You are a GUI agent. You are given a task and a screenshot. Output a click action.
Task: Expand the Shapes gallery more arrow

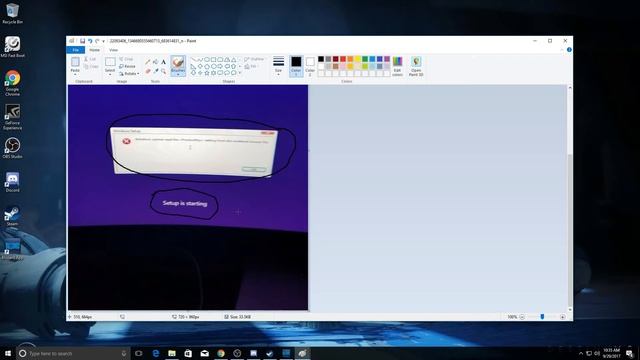240,73
